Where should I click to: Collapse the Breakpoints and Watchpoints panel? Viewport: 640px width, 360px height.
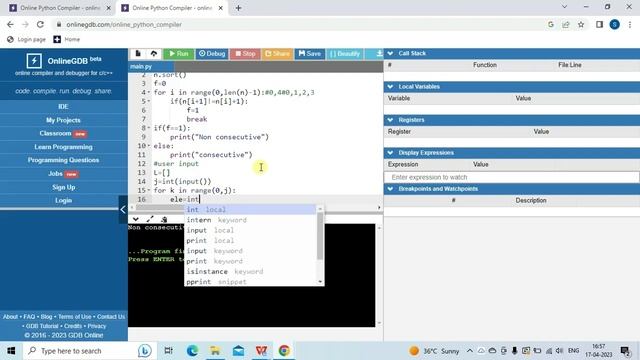coord(390,189)
